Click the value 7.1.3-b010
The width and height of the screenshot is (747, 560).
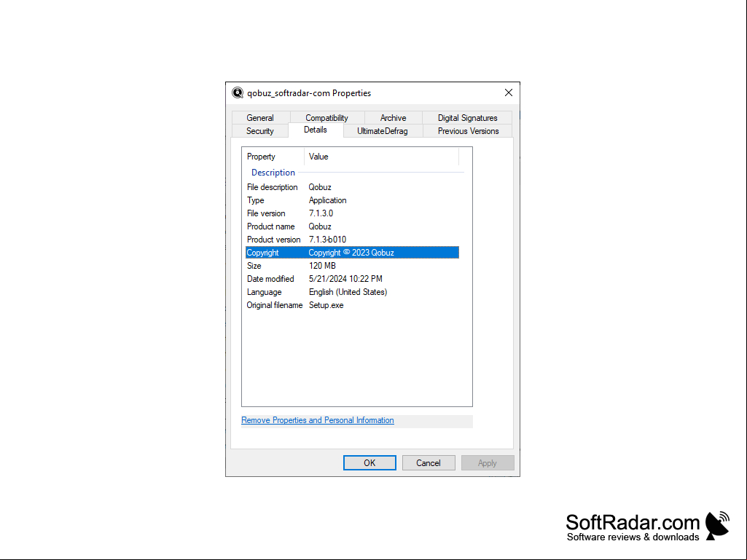click(327, 240)
